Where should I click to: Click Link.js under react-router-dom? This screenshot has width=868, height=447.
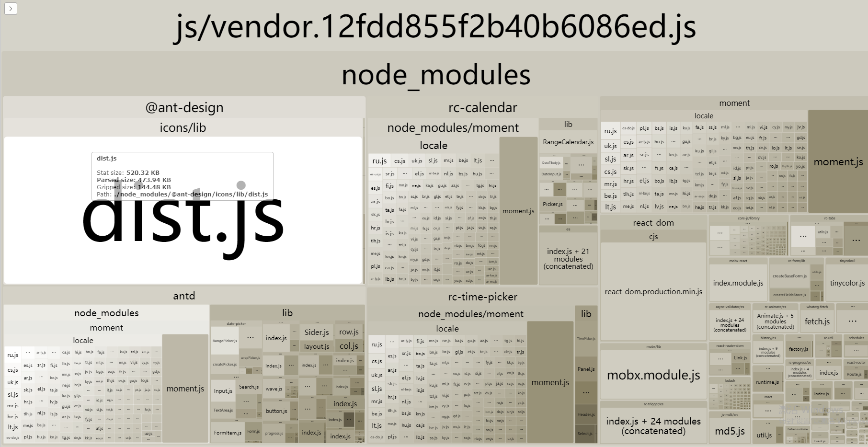tap(740, 358)
